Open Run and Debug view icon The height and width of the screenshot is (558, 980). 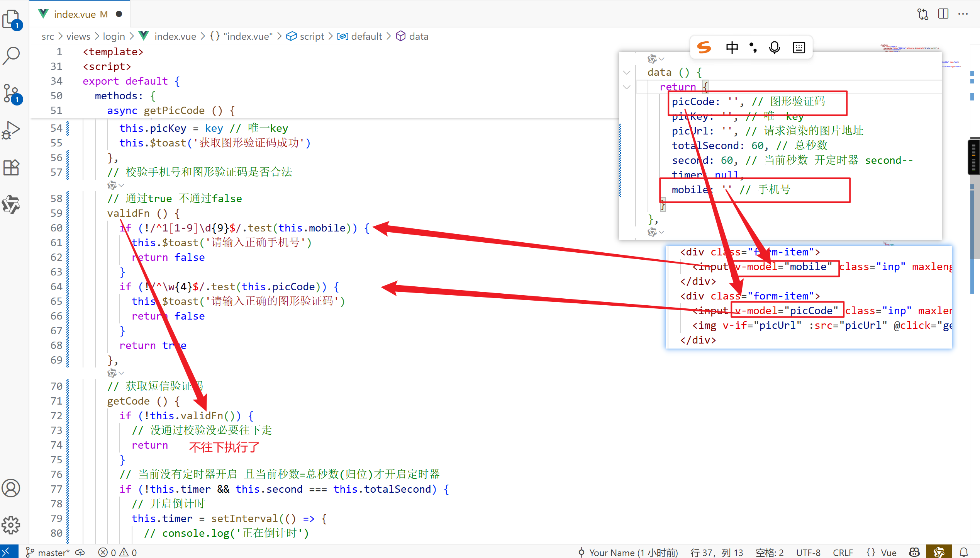click(x=12, y=130)
